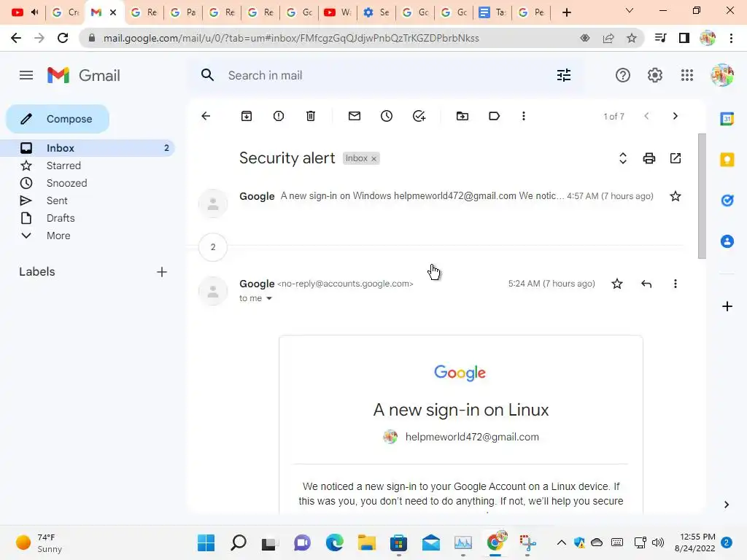Show search options filter icon
Image resolution: width=747 pixels, height=560 pixels.
point(564,75)
